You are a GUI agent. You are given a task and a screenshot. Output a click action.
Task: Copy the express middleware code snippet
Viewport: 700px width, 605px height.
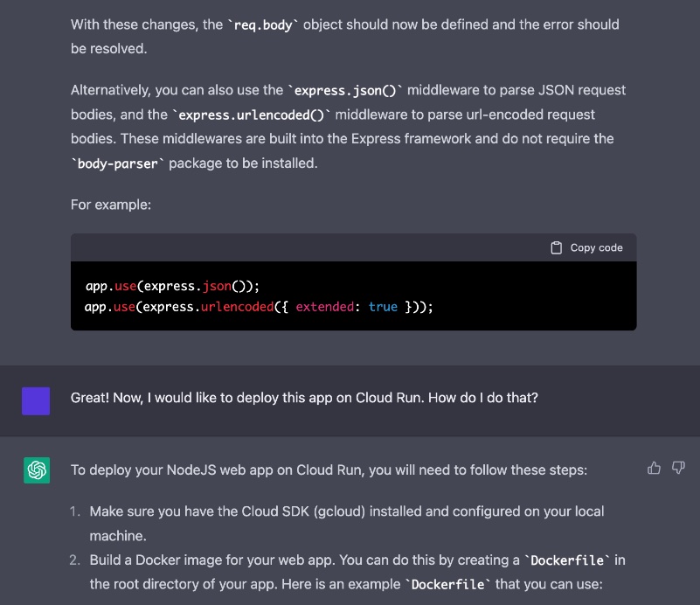point(587,247)
